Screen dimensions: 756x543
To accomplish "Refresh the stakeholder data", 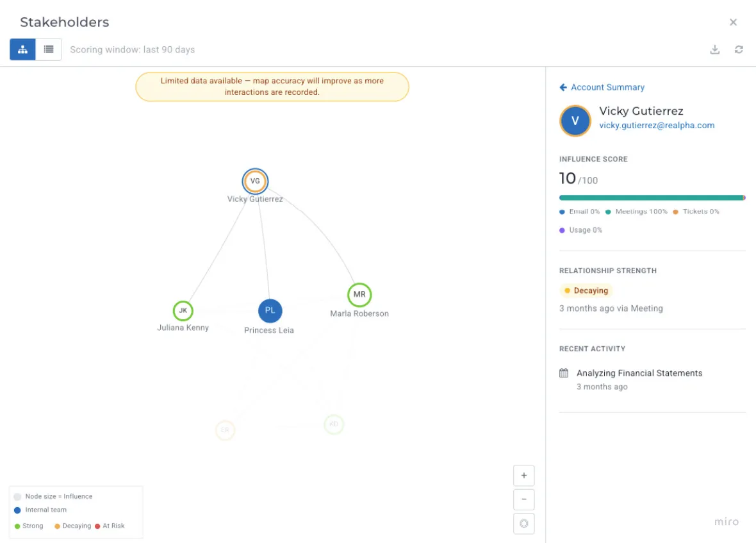I will click(x=739, y=49).
